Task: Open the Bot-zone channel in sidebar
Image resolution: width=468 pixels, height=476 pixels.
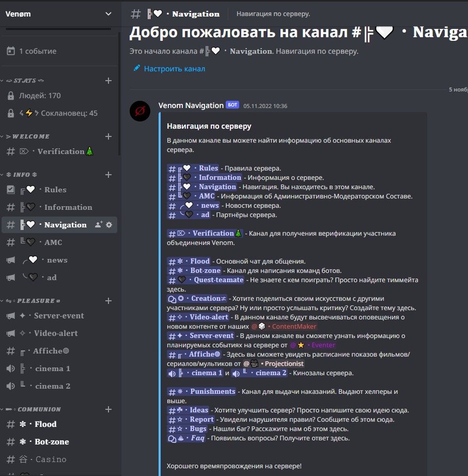Action: [x=59, y=442]
